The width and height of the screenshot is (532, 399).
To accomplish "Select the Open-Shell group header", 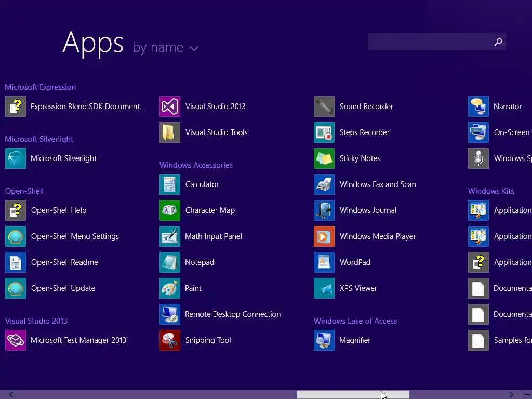I will pyautogui.click(x=24, y=191).
